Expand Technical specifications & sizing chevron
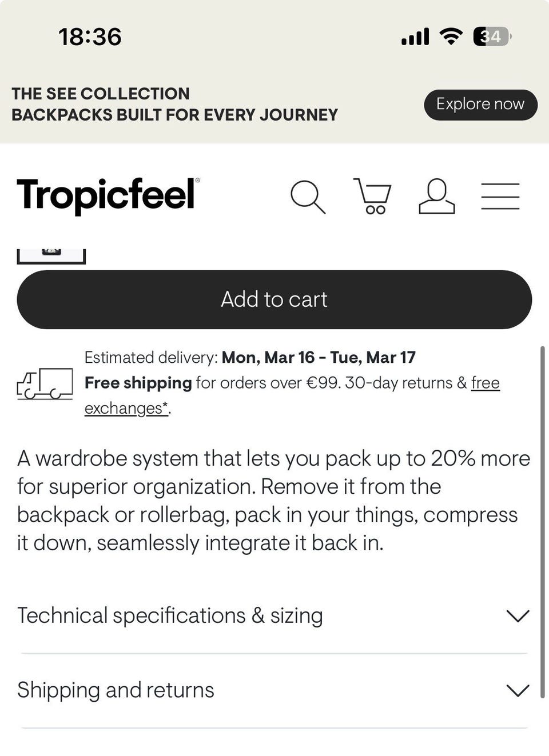The image size is (549, 756). pyautogui.click(x=518, y=616)
